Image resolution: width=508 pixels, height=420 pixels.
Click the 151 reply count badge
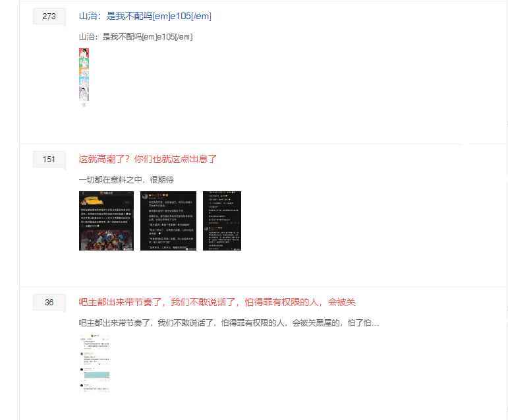coord(49,159)
